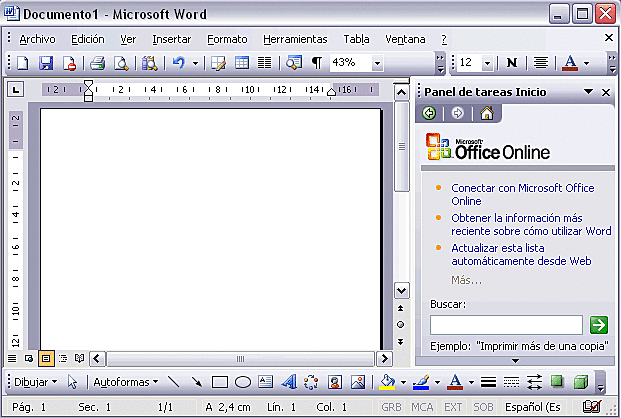Open the zoom 43% dropdown

(x=377, y=63)
